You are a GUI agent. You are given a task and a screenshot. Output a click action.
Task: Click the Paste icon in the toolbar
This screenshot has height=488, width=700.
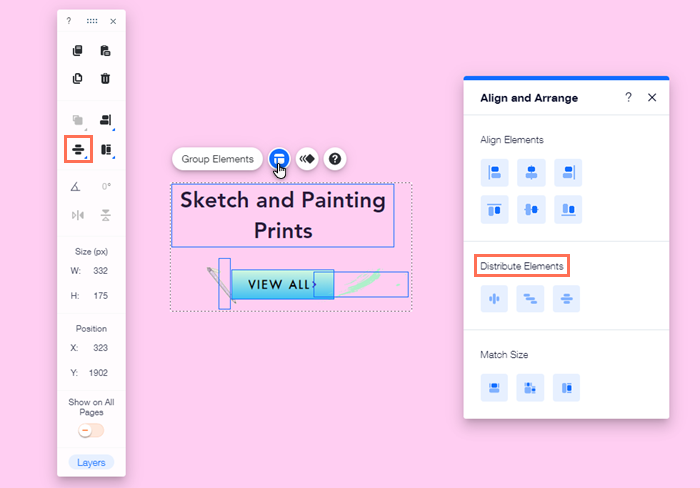tap(105, 51)
